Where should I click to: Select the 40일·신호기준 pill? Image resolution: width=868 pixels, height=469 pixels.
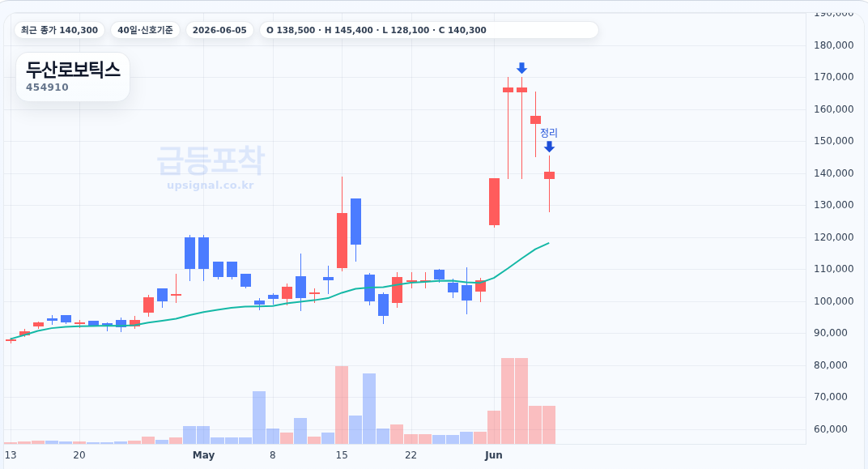click(145, 30)
